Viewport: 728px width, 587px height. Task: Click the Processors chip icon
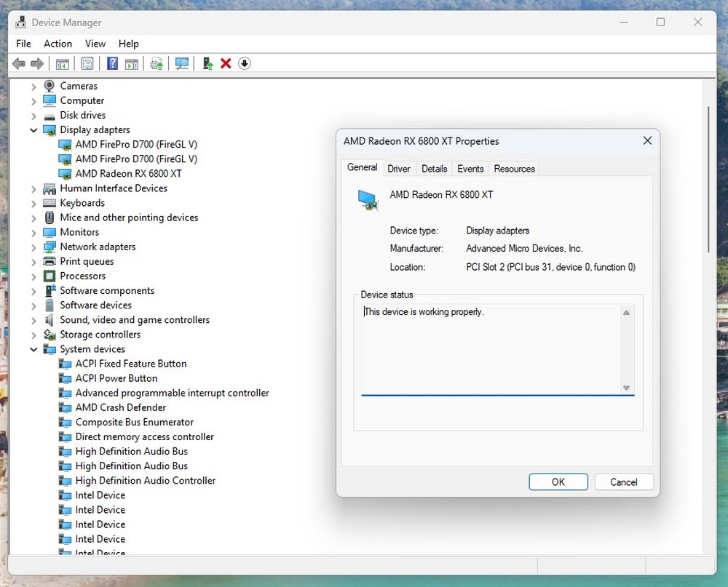[50, 276]
